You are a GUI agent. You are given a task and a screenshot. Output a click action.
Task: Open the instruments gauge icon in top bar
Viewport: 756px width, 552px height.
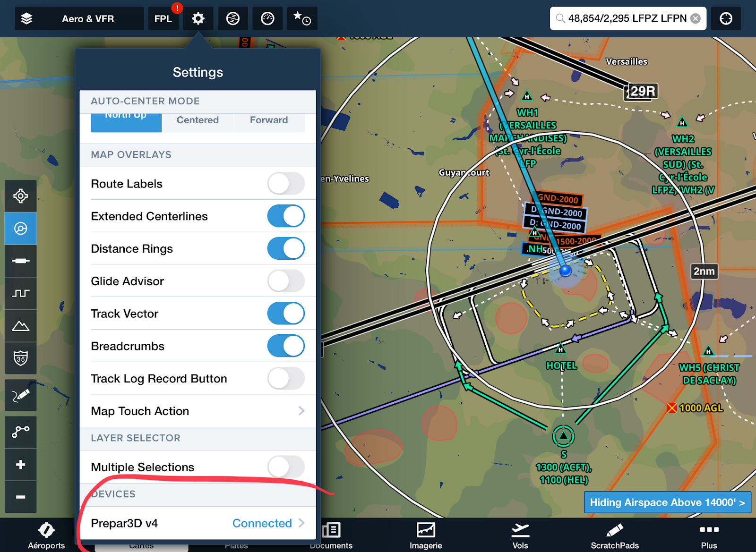coord(267,18)
